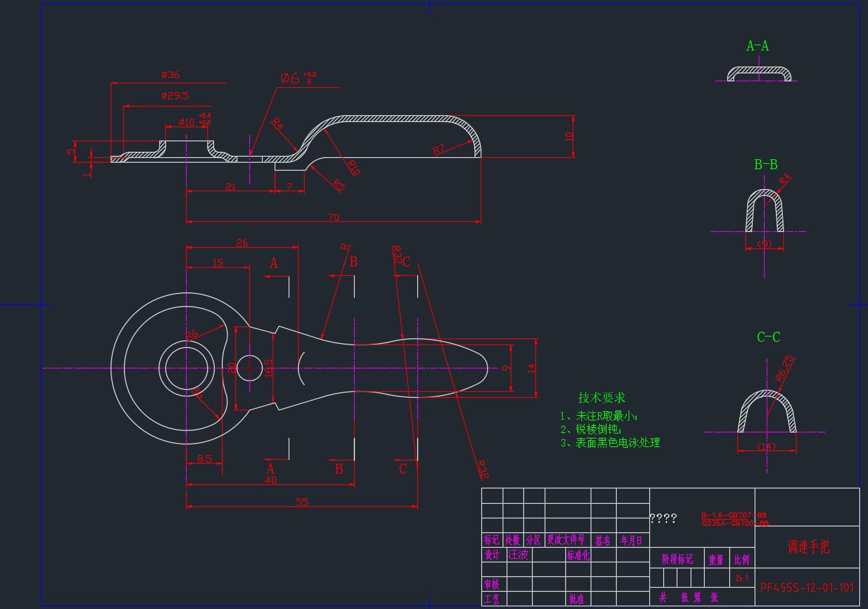Click the 2:1 scale value cell
This screenshot has height=609, width=868.
741,578
